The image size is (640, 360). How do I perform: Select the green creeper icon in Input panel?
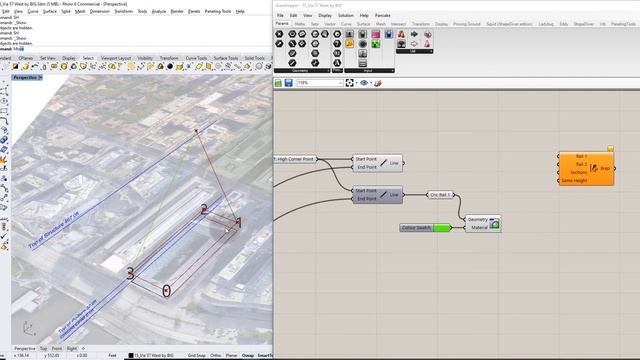point(376,44)
